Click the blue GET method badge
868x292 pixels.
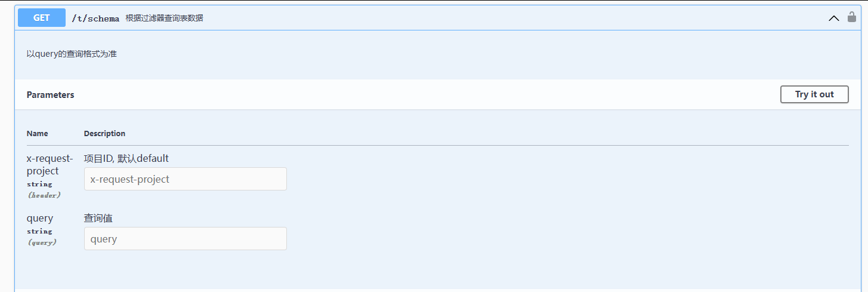coord(41,18)
